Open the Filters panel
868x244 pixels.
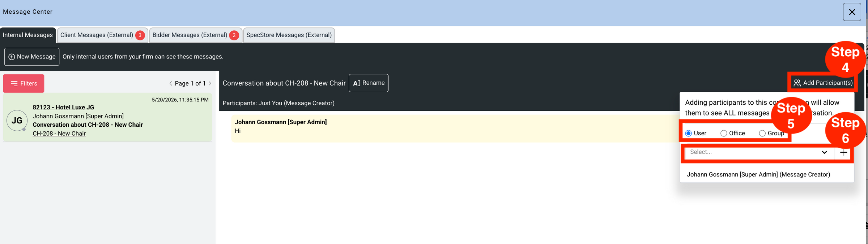(24, 83)
